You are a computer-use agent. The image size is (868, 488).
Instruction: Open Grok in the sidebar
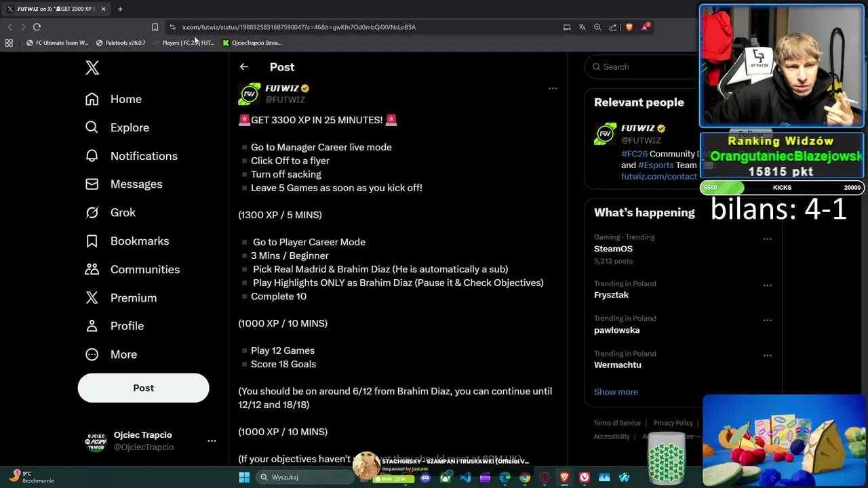pyautogui.click(x=110, y=213)
